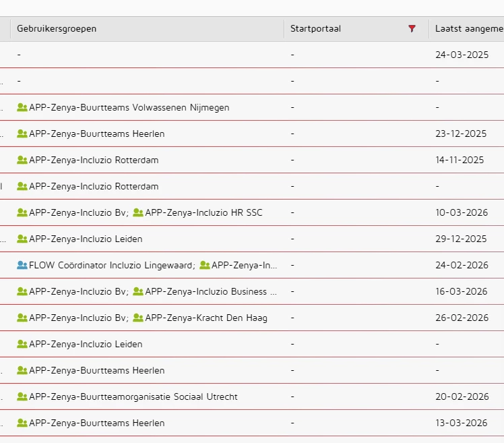Click group icon of Buurtteamorganisatie Sociaal Utrecht
This screenshot has width=504, height=443.
[x=22, y=396]
